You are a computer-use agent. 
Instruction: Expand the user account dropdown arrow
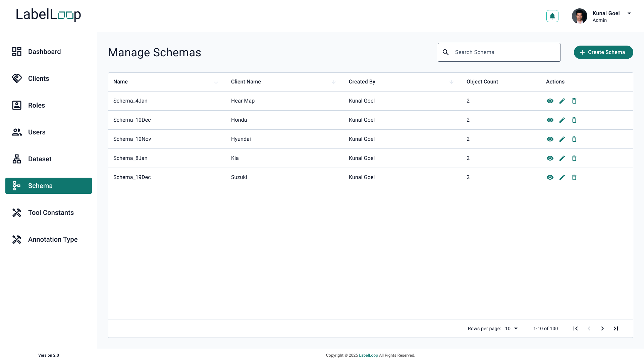[629, 13]
